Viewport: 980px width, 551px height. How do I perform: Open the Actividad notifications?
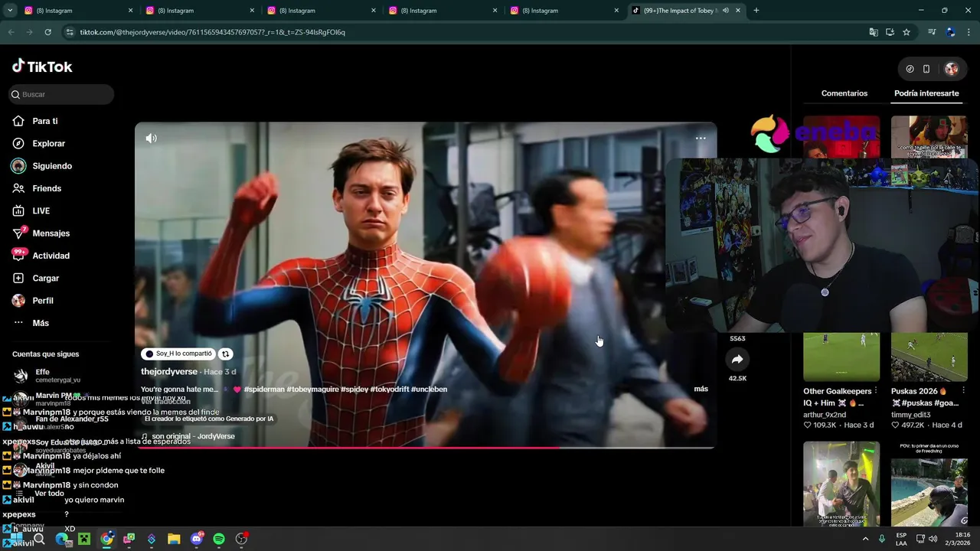coord(51,256)
